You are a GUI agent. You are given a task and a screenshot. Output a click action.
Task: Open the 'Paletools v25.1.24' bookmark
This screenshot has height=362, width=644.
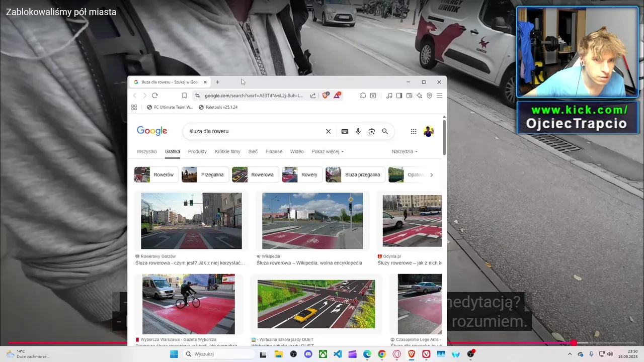click(x=218, y=107)
